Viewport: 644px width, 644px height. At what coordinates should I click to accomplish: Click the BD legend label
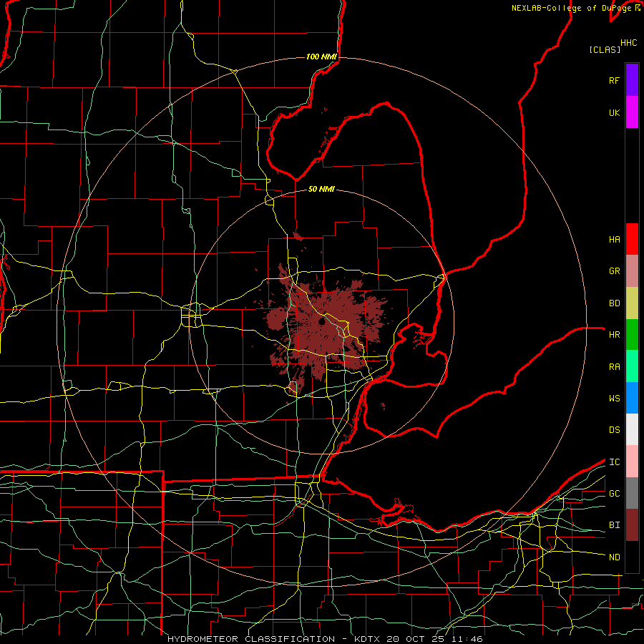tap(614, 303)
